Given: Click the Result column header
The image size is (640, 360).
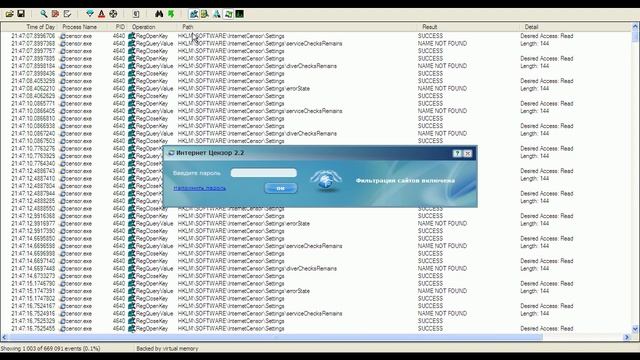Looking at the screenshot, I should click(468, 27).
